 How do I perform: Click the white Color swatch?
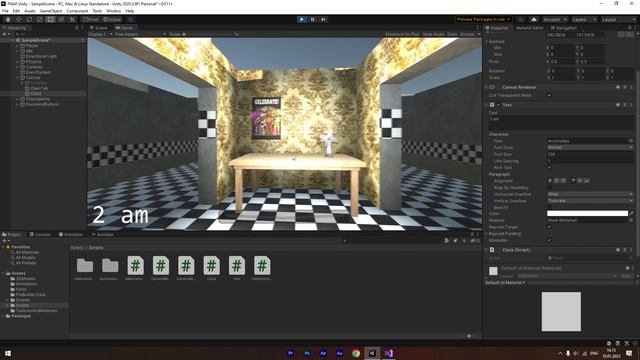coord(587,213)
